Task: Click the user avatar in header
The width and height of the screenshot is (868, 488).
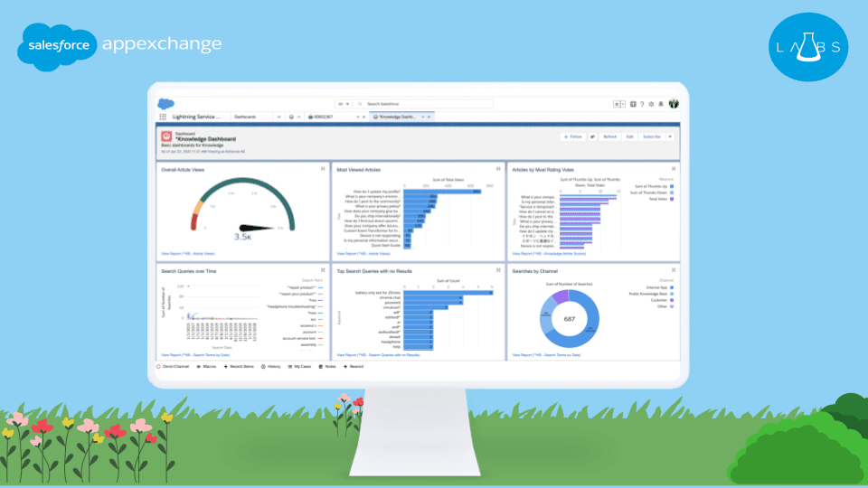Action: tap(674, 104)
